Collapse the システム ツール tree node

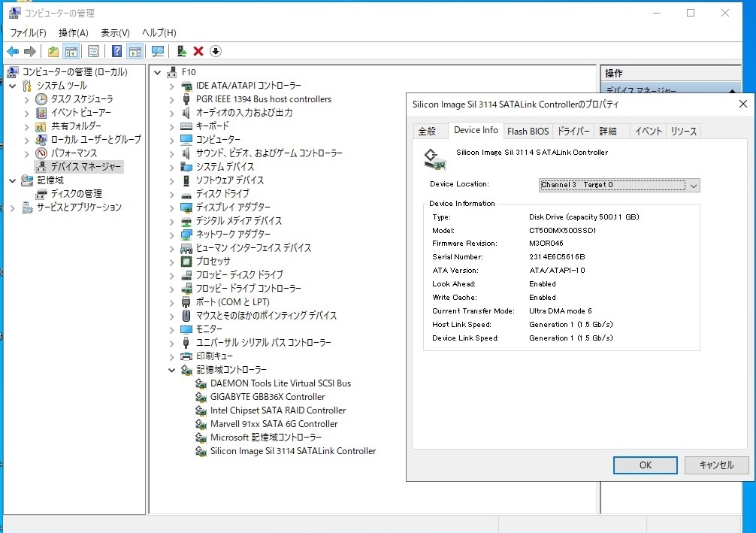click(13, 86)
